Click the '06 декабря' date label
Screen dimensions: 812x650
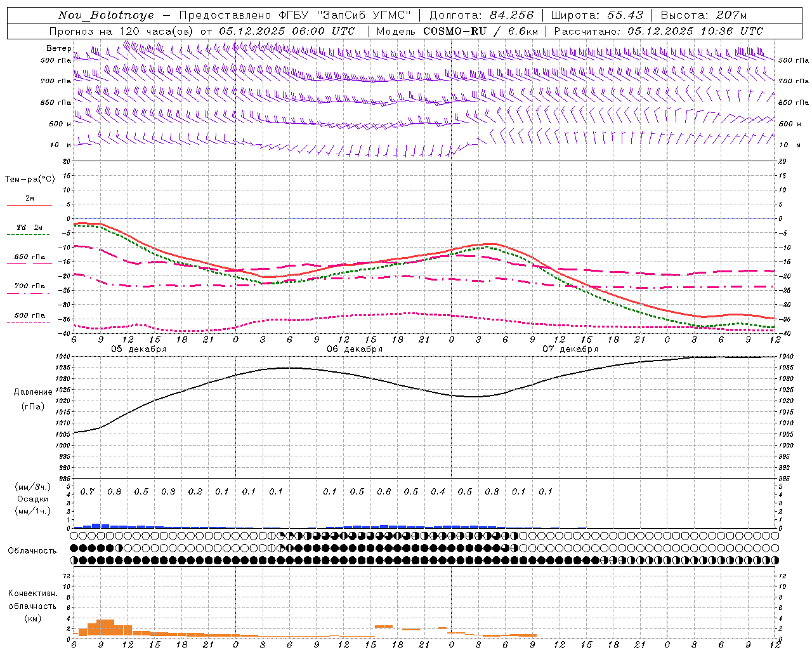(355, 349)
